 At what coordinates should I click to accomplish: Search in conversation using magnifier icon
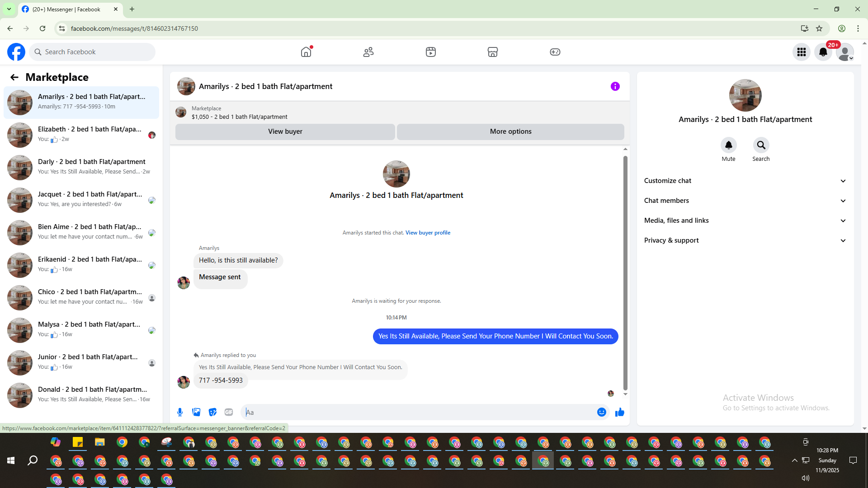point(761,145)
